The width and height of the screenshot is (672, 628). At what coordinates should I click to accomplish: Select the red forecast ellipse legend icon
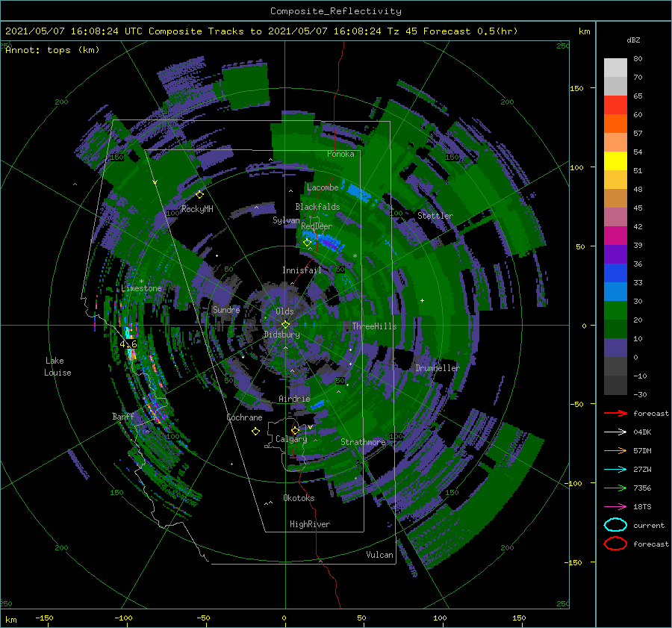click(x=615, y=544)
